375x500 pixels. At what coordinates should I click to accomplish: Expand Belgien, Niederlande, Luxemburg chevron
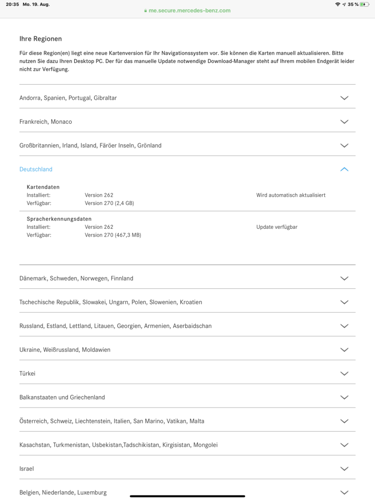[x=344, y=492]
